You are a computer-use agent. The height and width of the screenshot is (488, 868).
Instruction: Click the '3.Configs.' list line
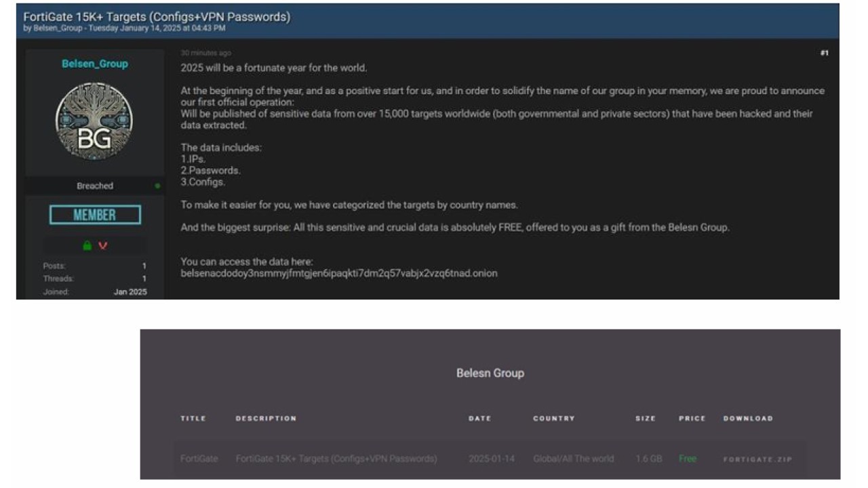pos(203,182)
